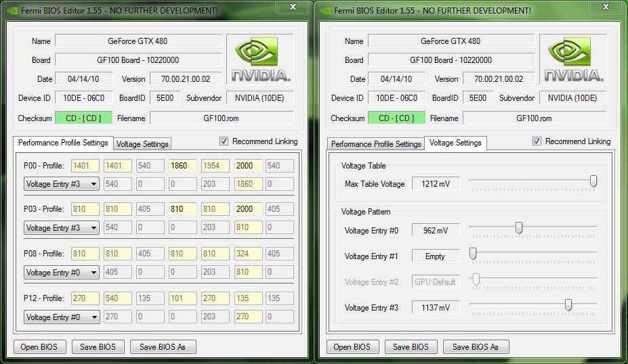Click the Voltage Entry #0 slider handle
This screenshot has width=628, height=364.
519,228
